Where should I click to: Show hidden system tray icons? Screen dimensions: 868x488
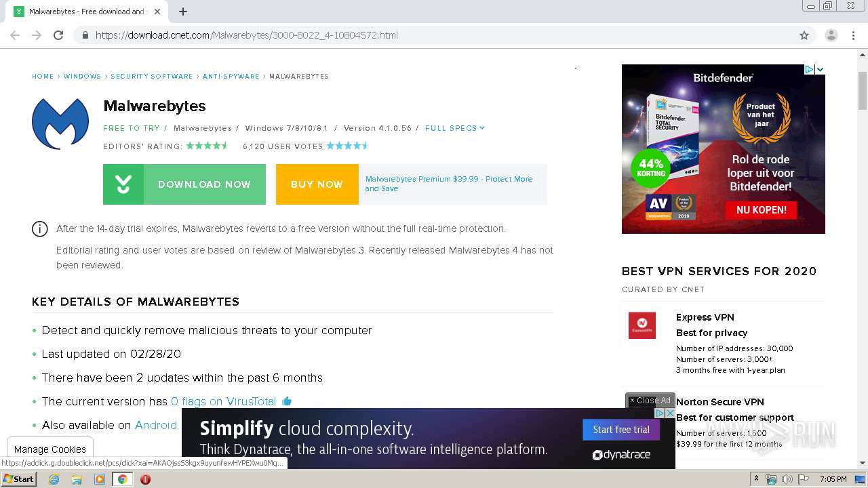757,479
